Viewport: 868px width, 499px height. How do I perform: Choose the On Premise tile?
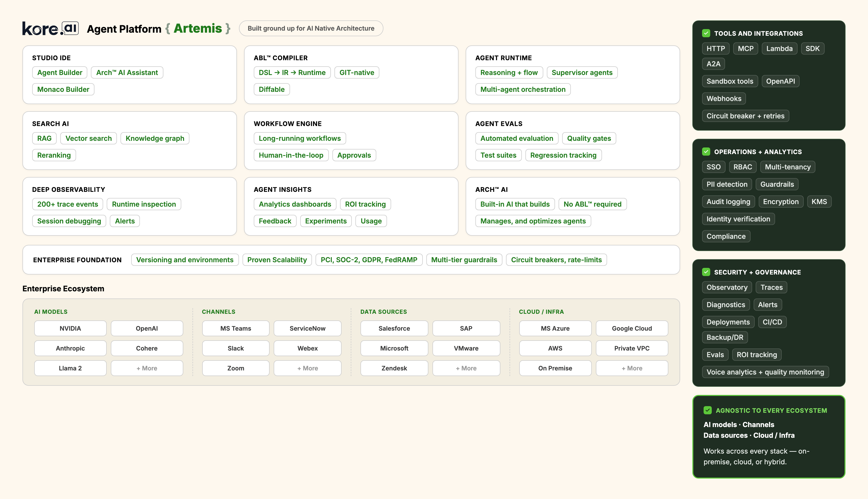coord(555,368)
